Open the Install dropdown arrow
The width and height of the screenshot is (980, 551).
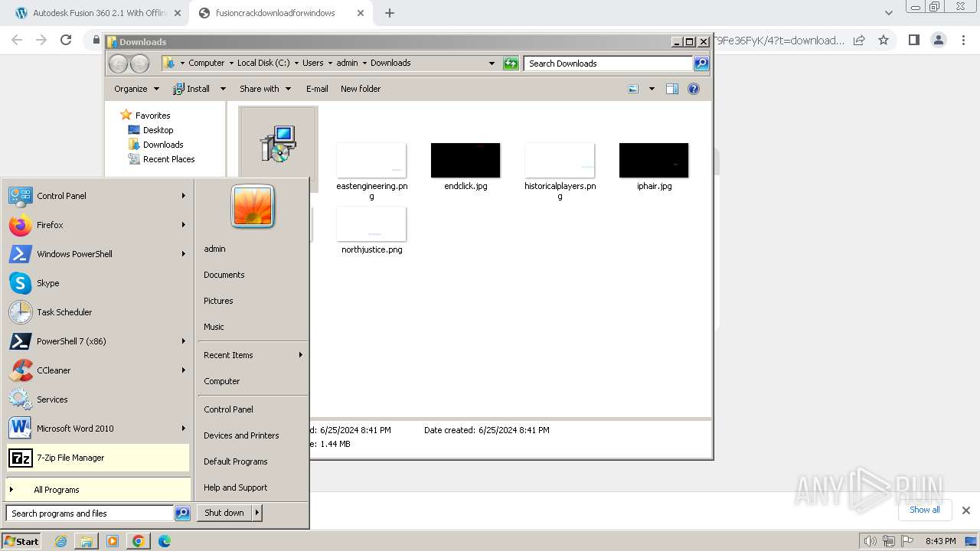click(x=223, y=89)
